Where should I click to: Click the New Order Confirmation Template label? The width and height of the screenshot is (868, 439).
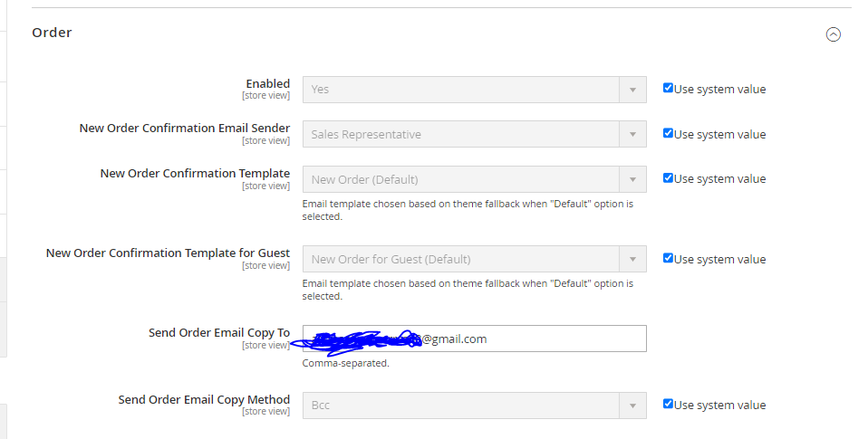point(195,173)
